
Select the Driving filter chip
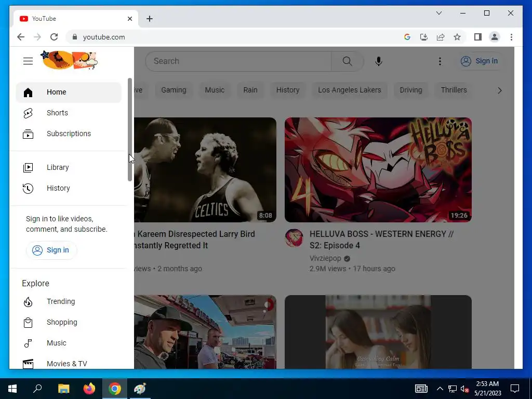(411, 90)
